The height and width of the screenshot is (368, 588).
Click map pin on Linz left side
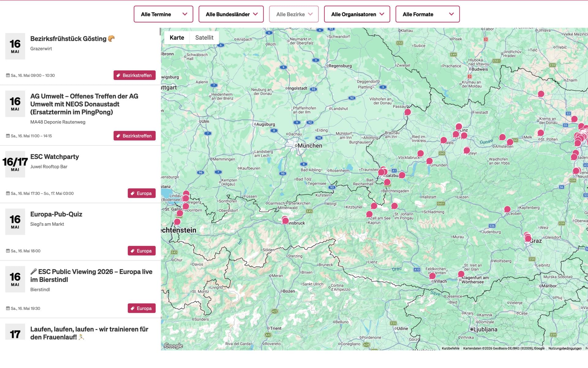point(456,134)
